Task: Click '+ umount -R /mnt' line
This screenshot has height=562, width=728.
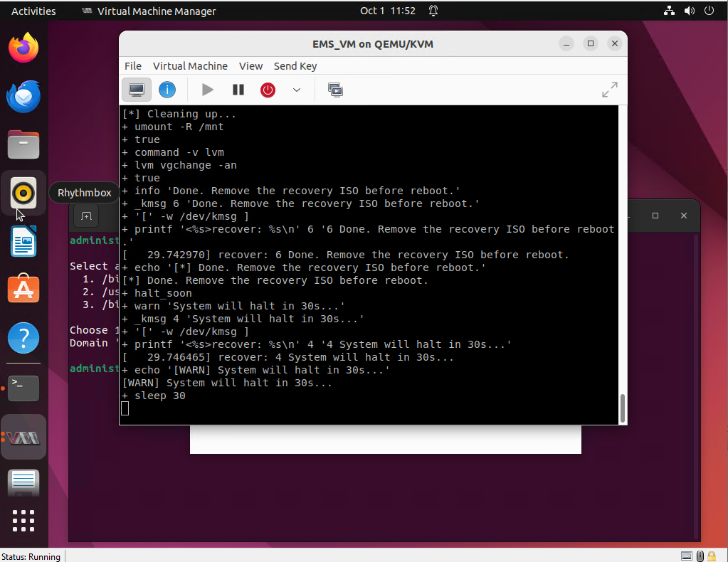Action: (x=173, y=127)
